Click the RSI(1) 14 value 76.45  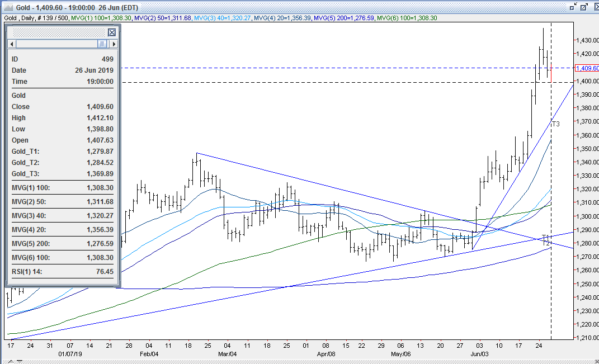click(x=105, y=272)
